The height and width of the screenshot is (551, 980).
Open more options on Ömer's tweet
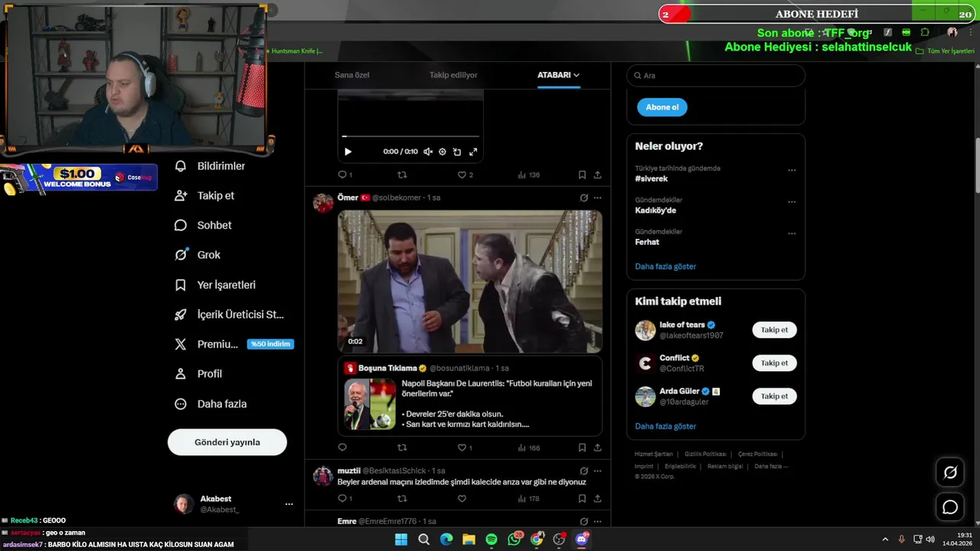pyautogui.click(x=597, y=197)
